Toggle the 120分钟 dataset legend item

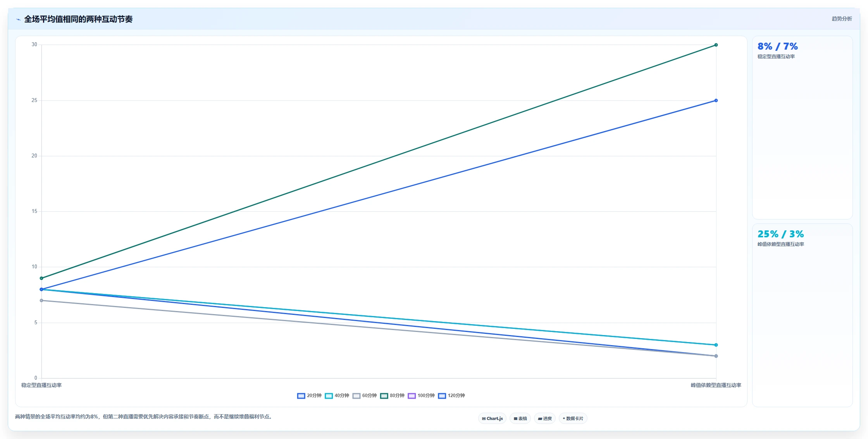tap(451, 396)
